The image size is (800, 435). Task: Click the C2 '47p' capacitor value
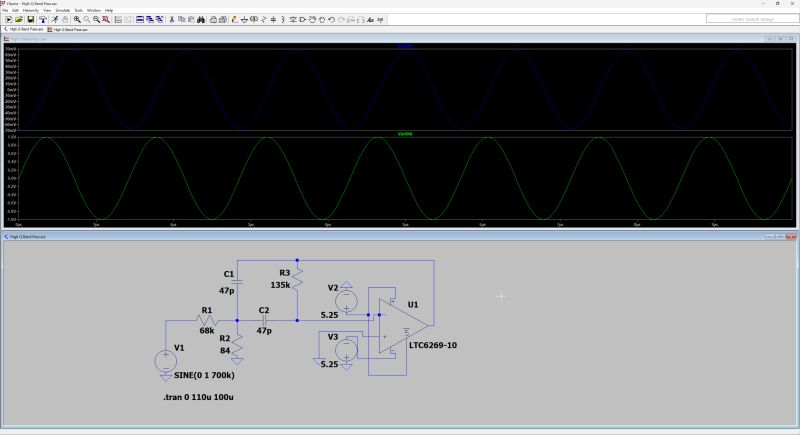coord(264,330)
